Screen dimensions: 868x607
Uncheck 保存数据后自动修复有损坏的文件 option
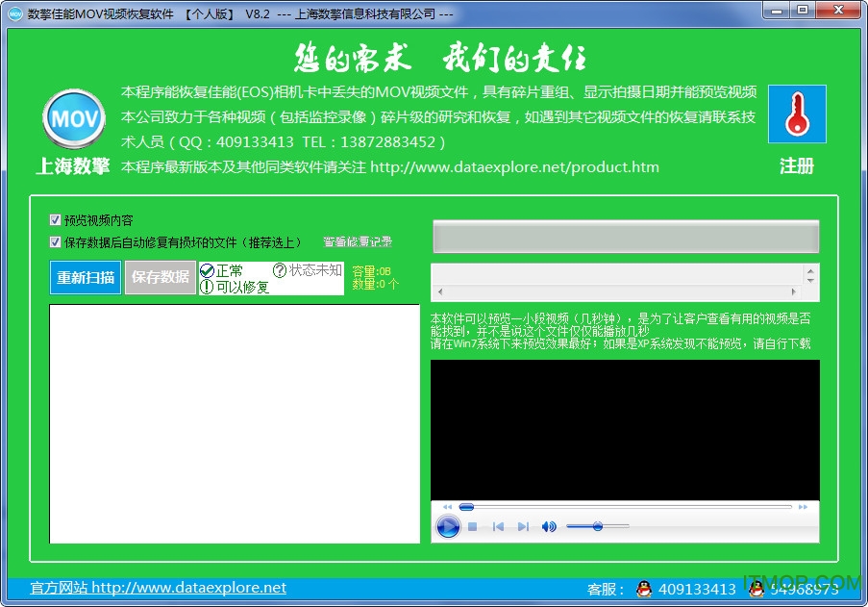pos(56,241)
